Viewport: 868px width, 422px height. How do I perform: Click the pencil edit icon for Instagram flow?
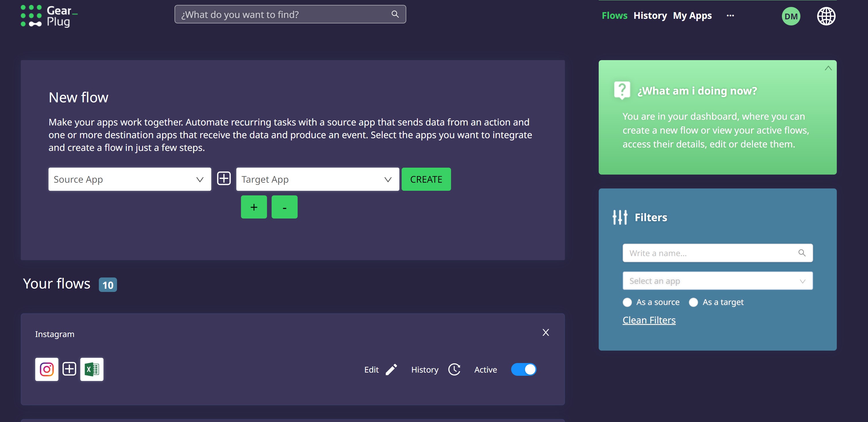pos(391,369)
